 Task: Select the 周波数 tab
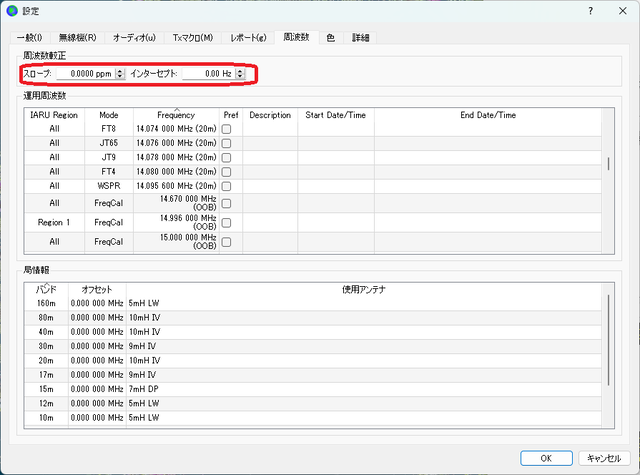pos(296,37)
